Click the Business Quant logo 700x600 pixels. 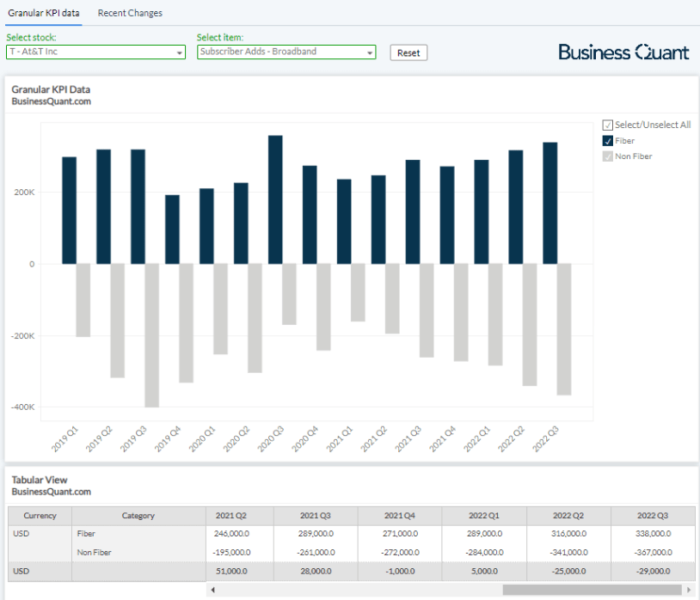(623, 52)
